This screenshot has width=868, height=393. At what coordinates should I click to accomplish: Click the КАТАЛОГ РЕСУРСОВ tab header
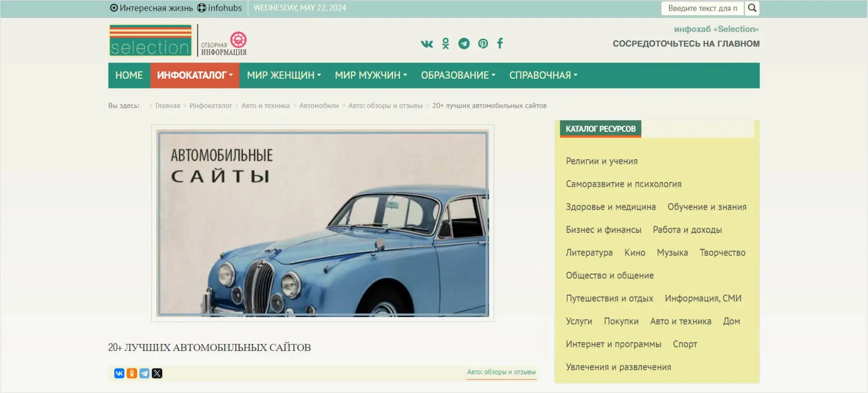600,129
